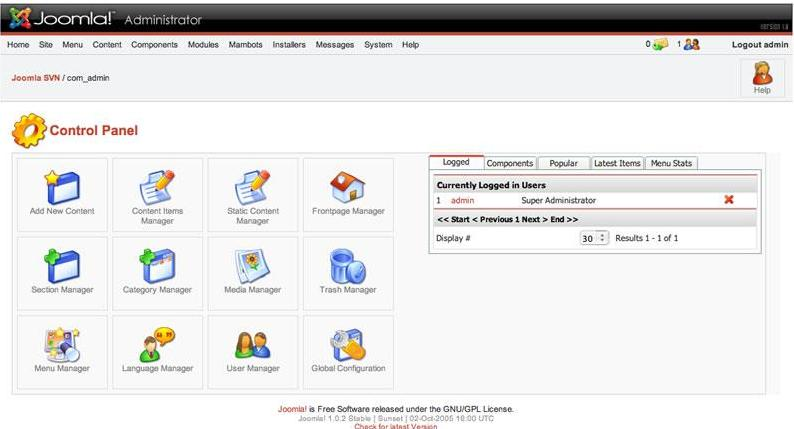This screenshot has height=429, width=794.
Task: Open Category Manager icon
Action: 157,266
